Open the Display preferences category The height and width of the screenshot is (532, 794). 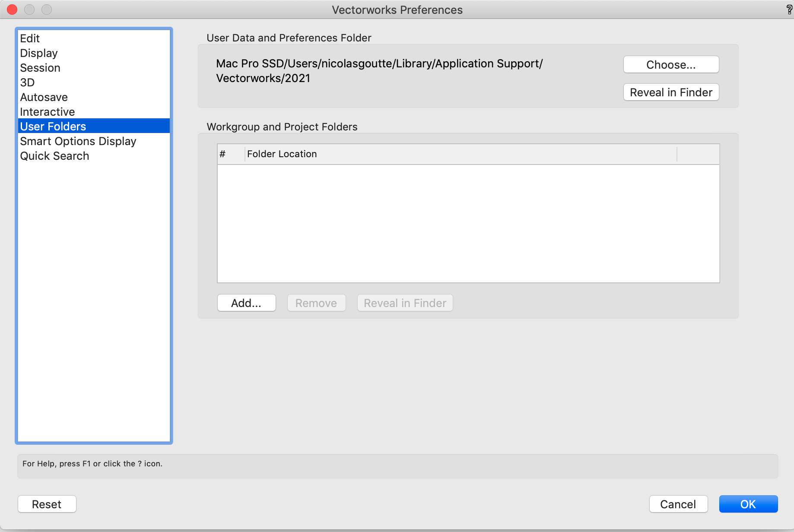click(x=39, y=53)
